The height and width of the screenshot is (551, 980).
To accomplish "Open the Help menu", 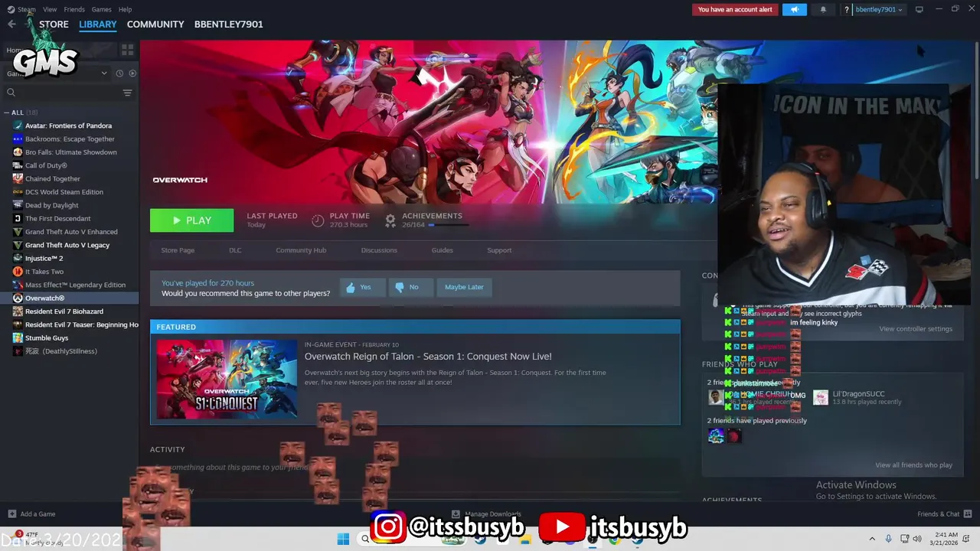I will pyautogui.click(x=125, y=9).
